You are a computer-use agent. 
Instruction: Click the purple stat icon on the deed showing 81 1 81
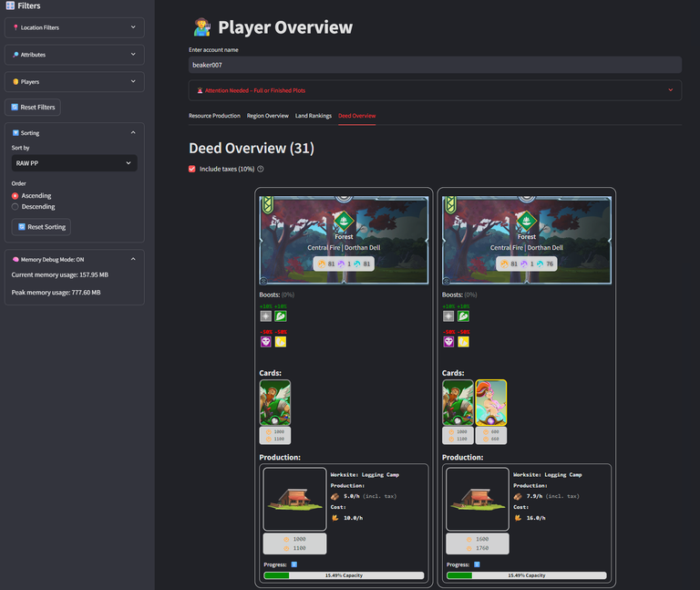tap(341, 264)
